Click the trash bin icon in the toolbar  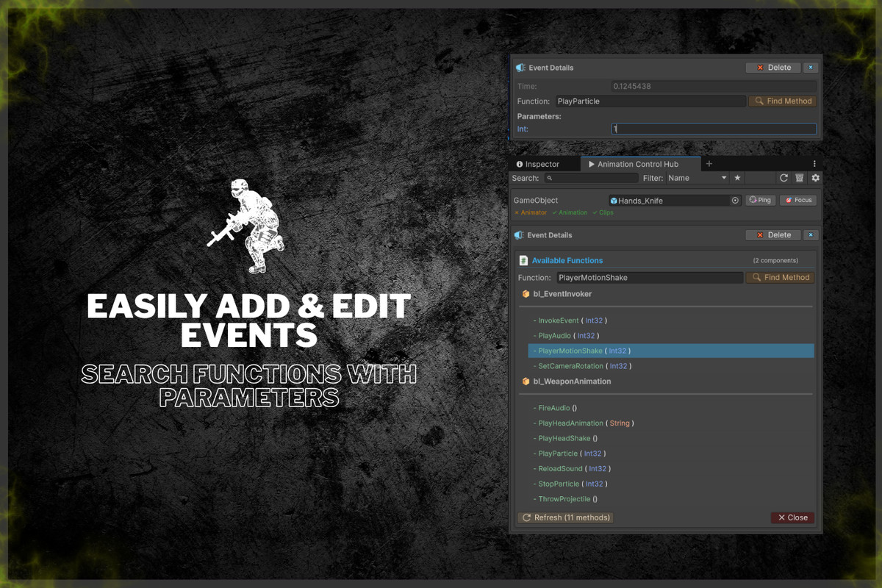800,178
